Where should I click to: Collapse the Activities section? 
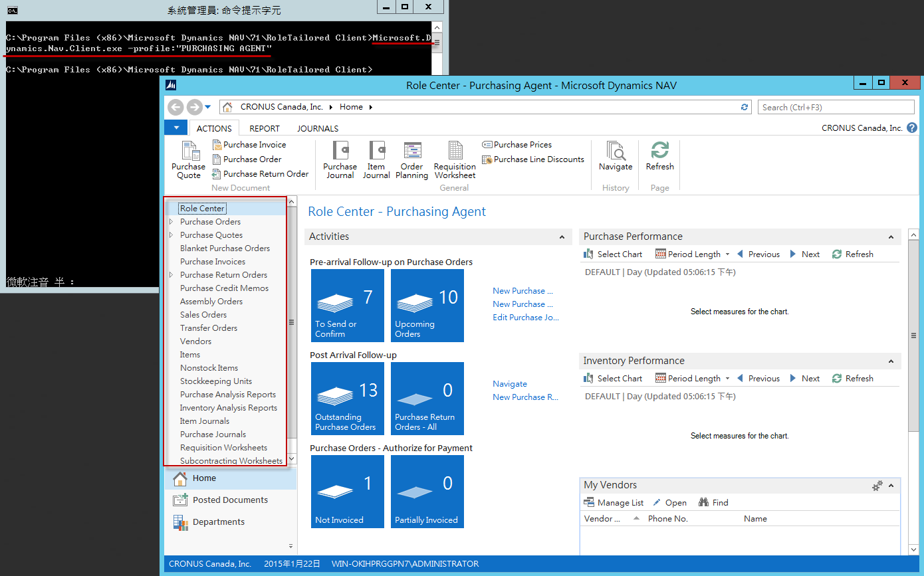pos(562,237)
